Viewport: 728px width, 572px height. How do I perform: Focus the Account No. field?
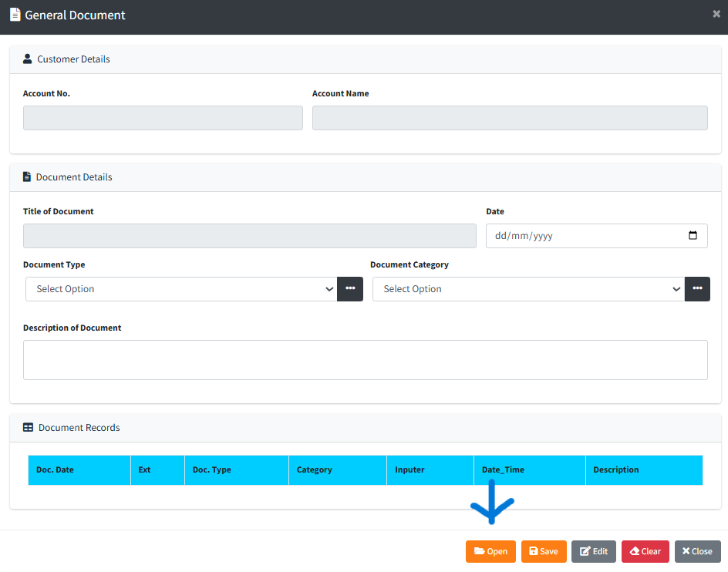[163, 118]
